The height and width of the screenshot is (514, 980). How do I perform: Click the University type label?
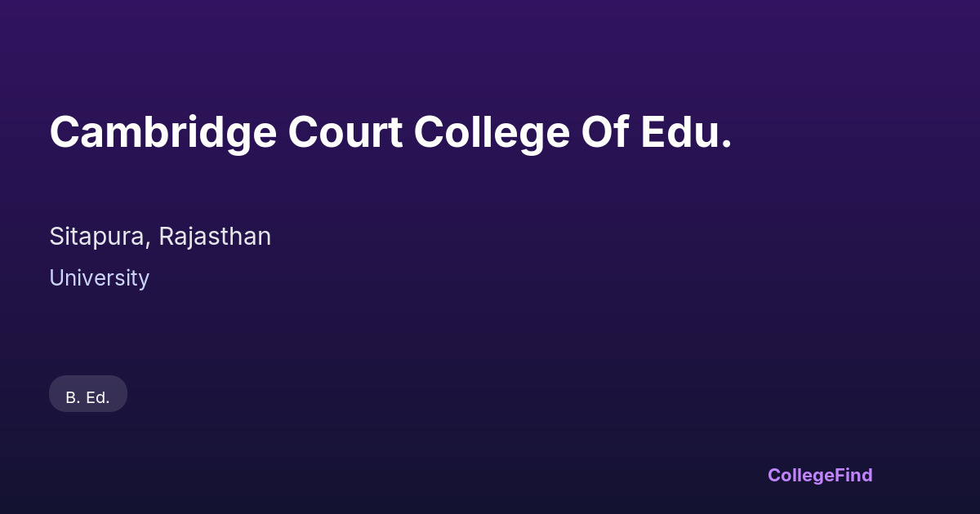pos(99,278)
